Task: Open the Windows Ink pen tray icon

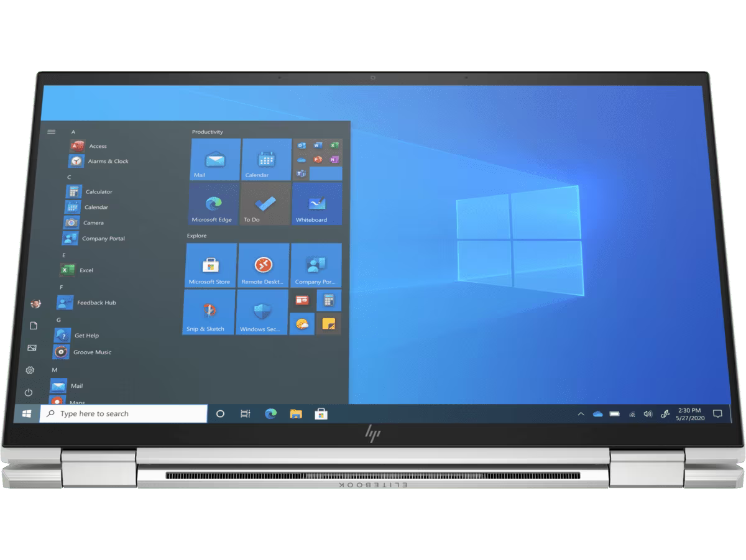Action: click(665, 414)
